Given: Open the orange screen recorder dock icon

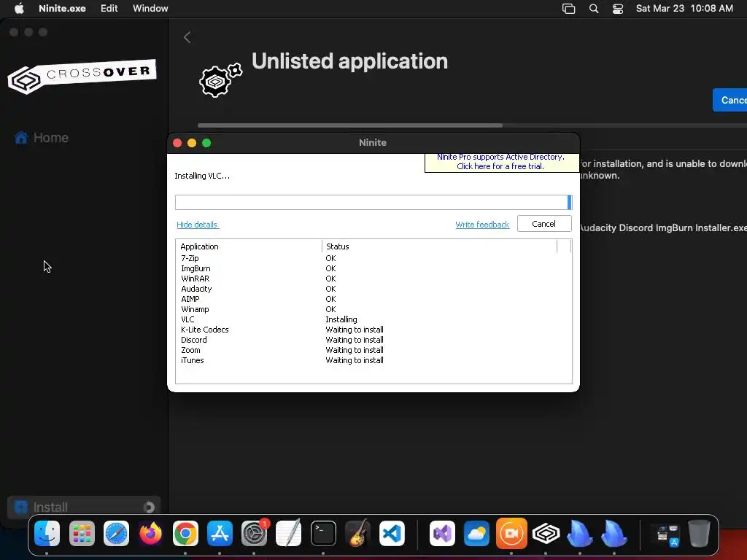Looking at the screenshot, I should (x=511, y=533).
